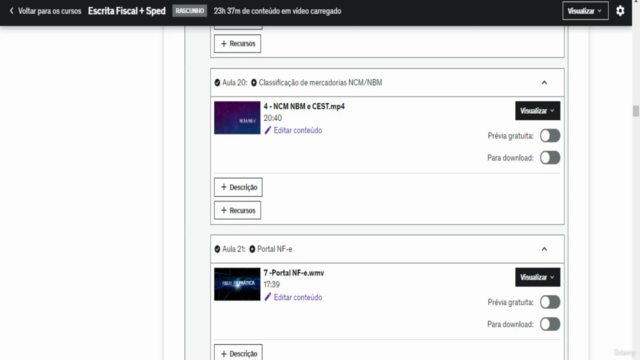
Task: Click the back arrow beside Voltar para os cursos
Action: [x=11, y=11]
